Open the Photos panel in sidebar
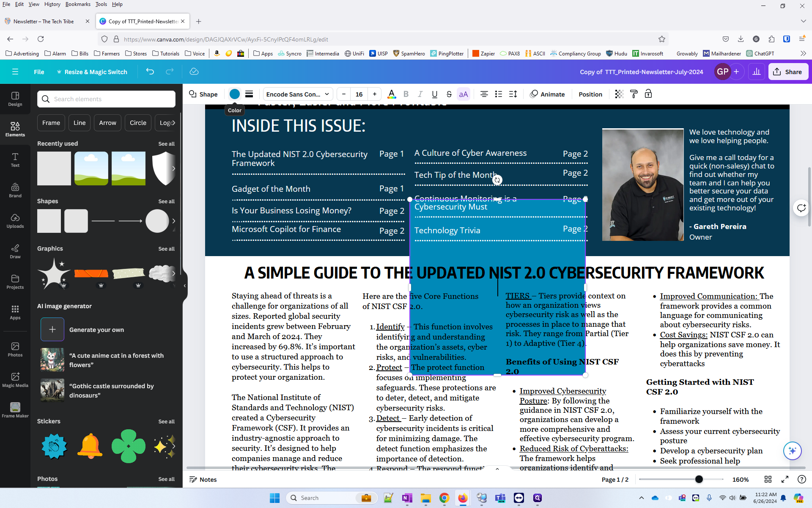Viewport: 812px width, 508px height. coord(15,350)
